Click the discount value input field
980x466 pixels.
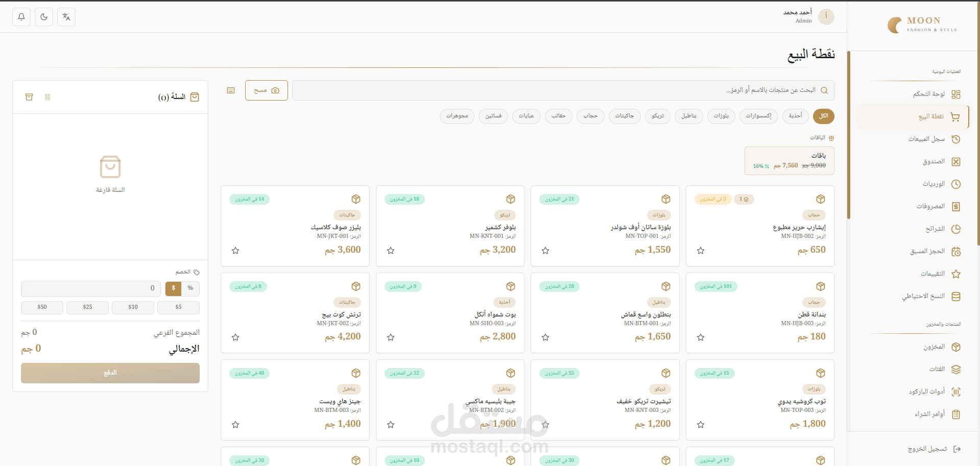tap(91, 288)
